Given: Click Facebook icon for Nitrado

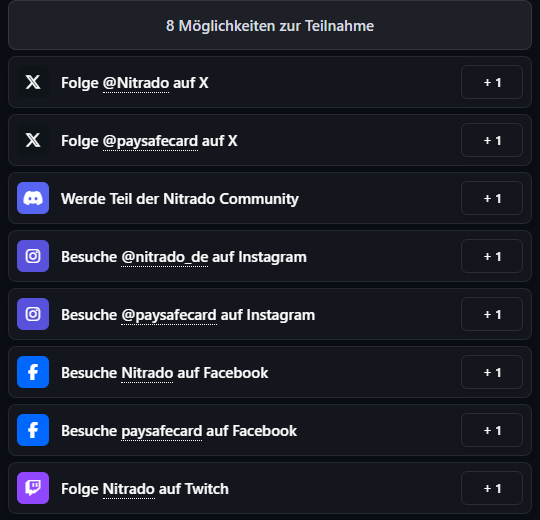Looking at the screenshot, I should [x=33, y=372].
